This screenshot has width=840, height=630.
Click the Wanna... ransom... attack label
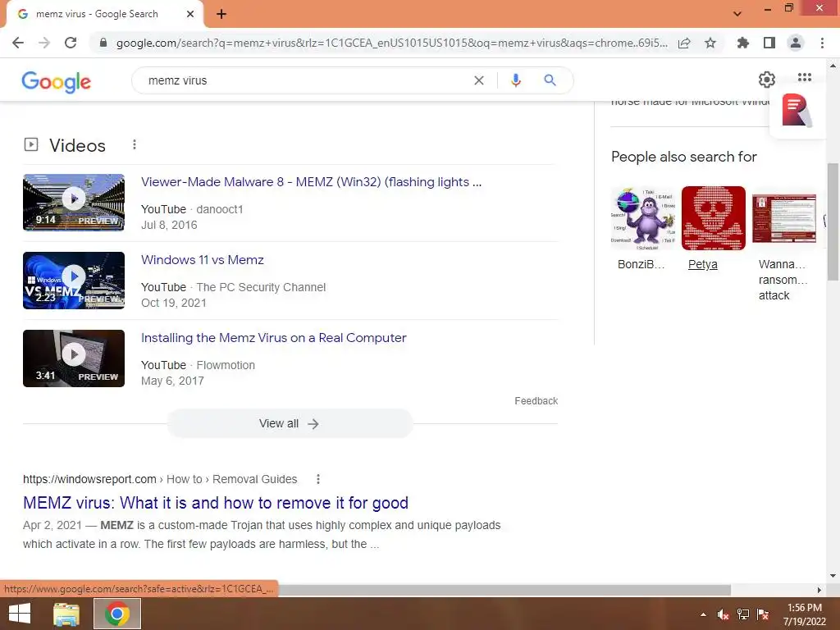click(782, 280)
